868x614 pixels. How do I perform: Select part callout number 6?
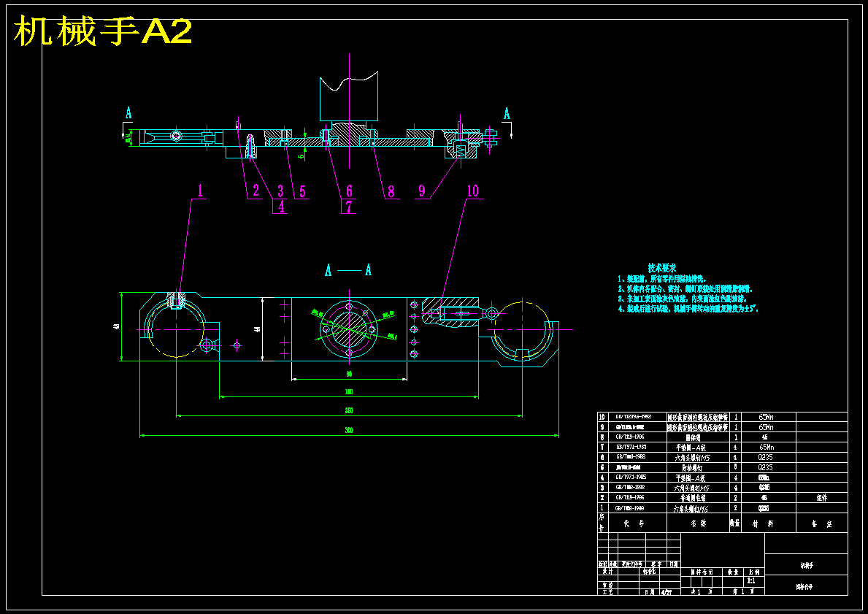[x=349, y=191]
